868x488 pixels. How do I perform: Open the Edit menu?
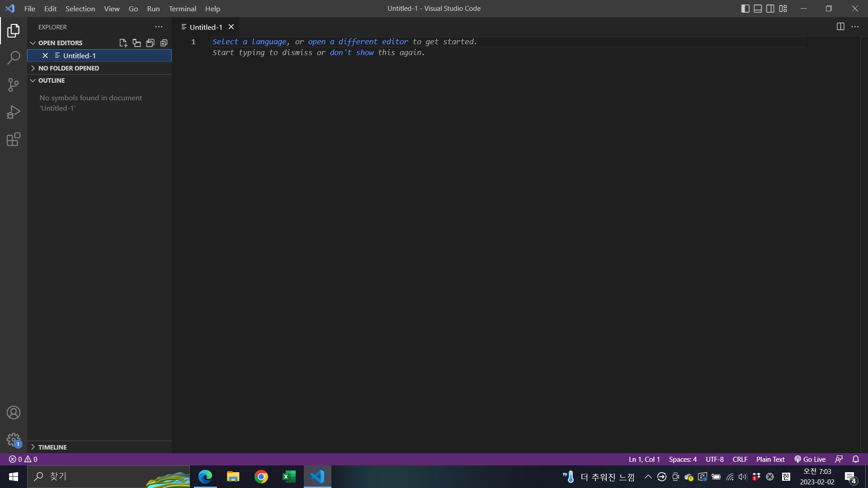click(x=50, y=9)
